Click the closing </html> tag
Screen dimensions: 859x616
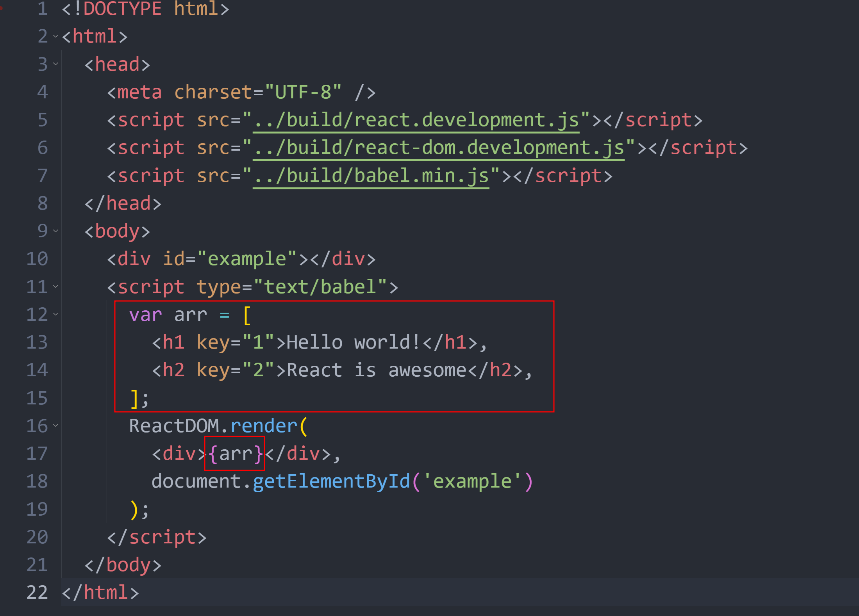(100, 593)
